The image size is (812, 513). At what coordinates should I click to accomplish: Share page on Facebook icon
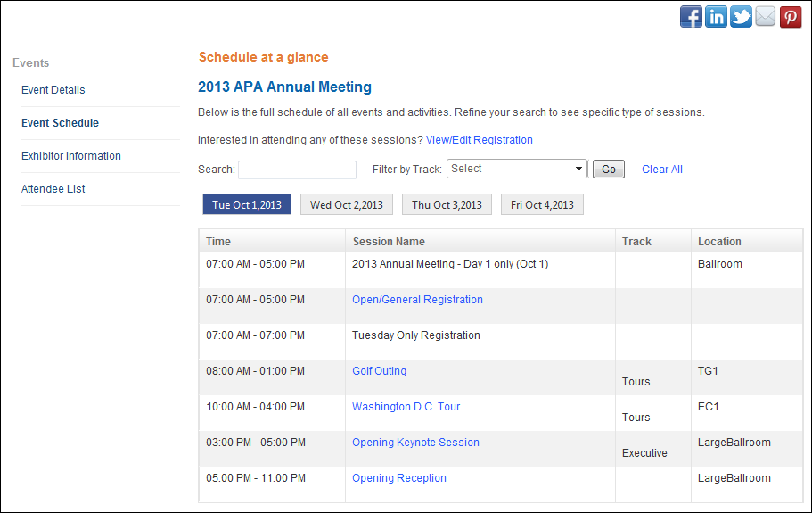click(x=691, y=17)
